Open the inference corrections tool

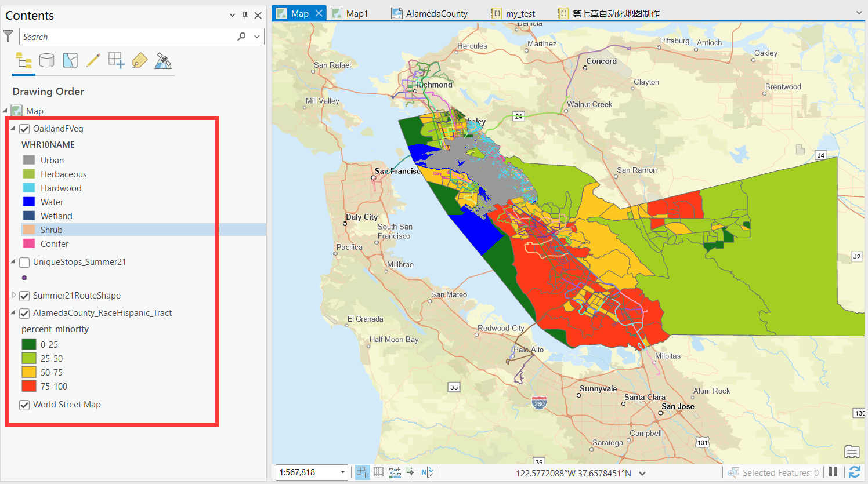pos(411,472)
